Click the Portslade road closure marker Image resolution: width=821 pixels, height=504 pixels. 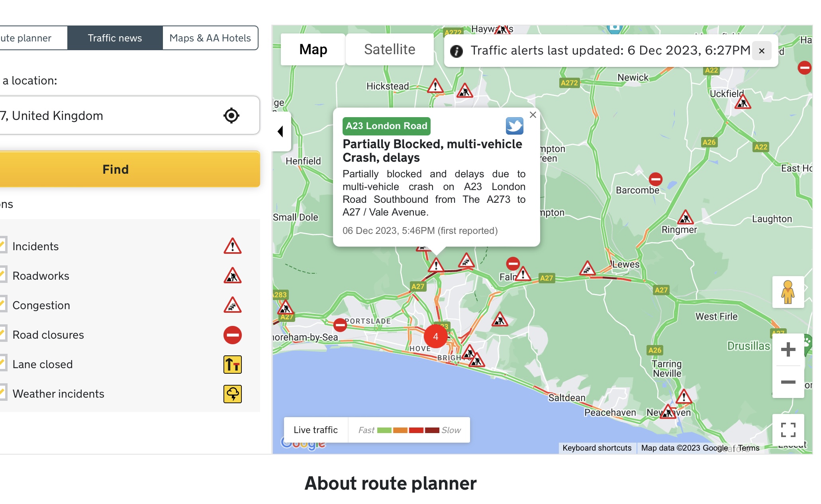(x=340, y=325)
